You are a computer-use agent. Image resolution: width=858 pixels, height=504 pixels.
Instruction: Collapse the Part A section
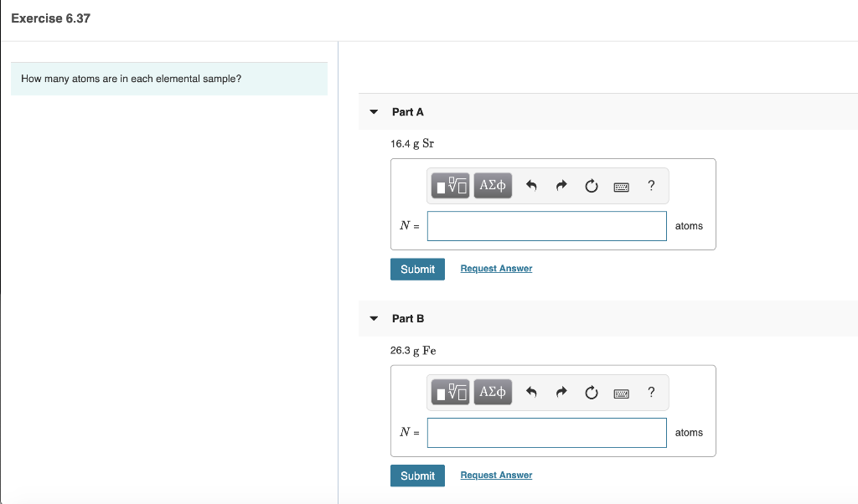pyautogui.click(x=374, y=112)
